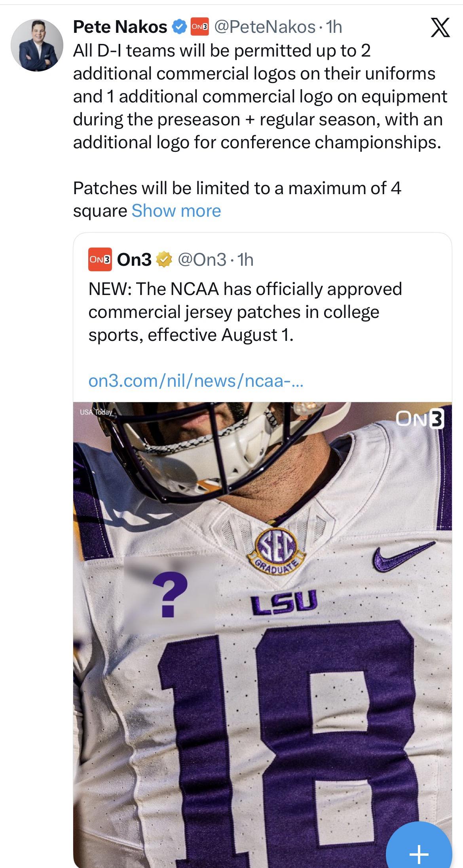The width and height of the screenshot is (463, 868).
Task: Click the On3 account name in quote
Action: pos(135,260)
